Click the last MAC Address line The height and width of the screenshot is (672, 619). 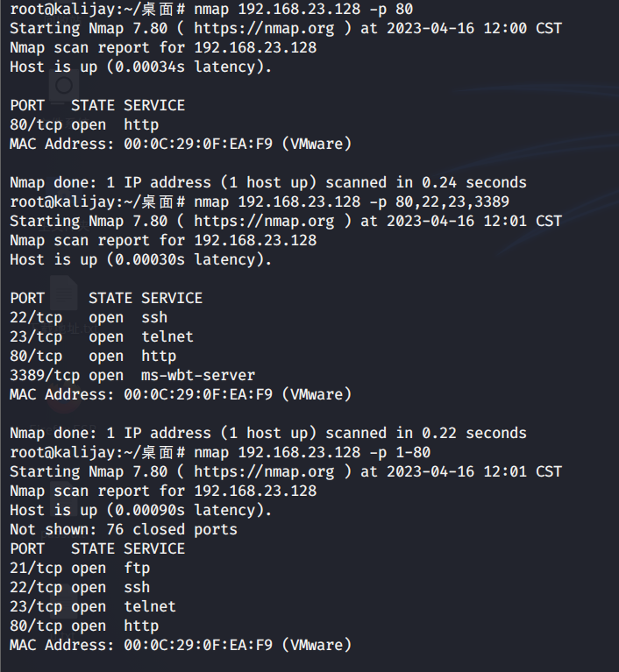181,645
